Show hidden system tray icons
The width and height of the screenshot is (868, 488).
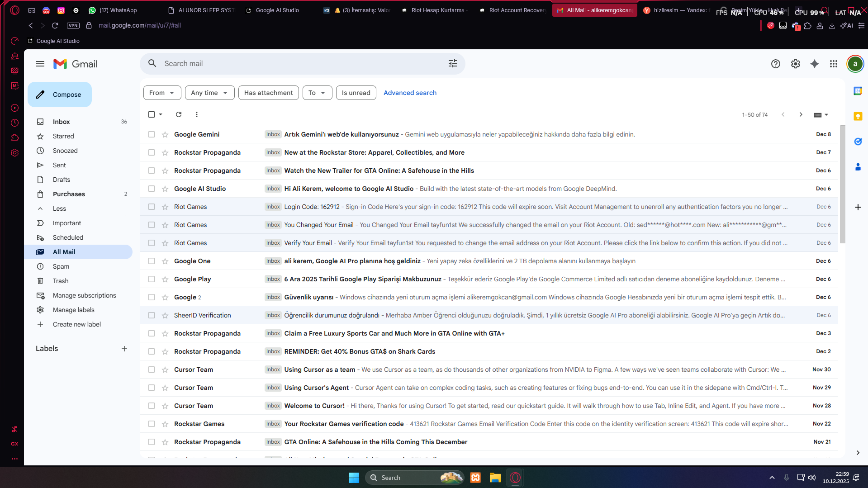[772, 478]
